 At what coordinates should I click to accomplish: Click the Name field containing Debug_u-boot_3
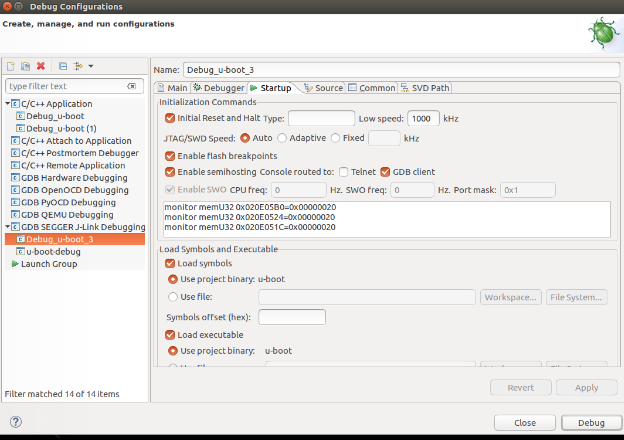click(401, 70)
